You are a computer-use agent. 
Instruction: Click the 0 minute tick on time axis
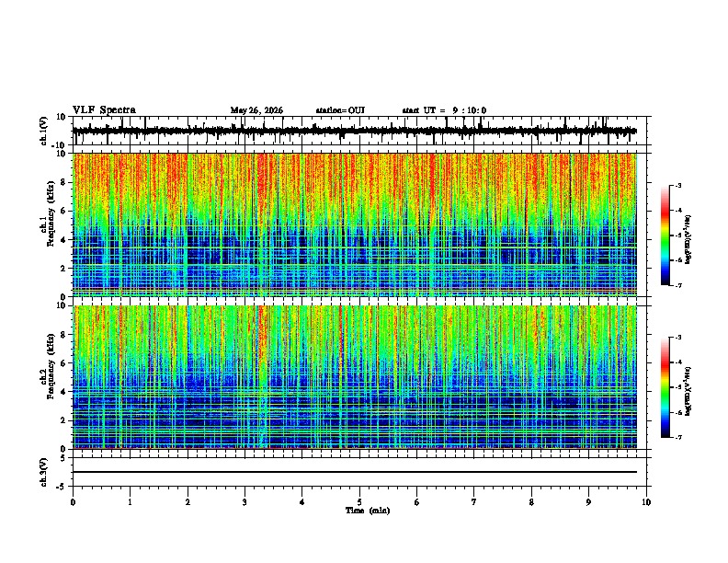[x=73, y=502]
